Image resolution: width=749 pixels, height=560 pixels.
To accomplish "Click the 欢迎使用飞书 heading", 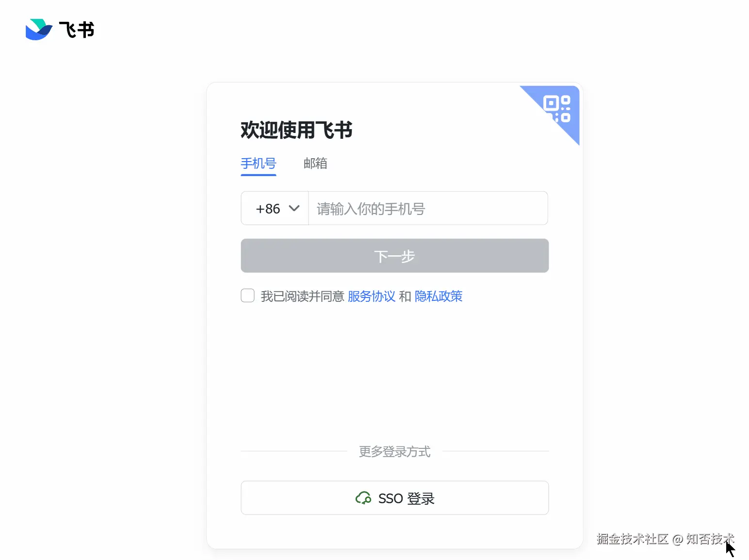I will (296, 130).
